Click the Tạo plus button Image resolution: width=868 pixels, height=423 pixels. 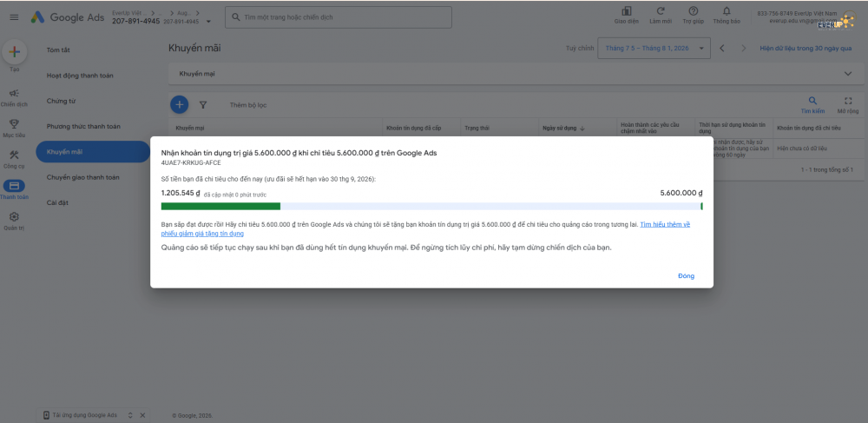(15, 52)
